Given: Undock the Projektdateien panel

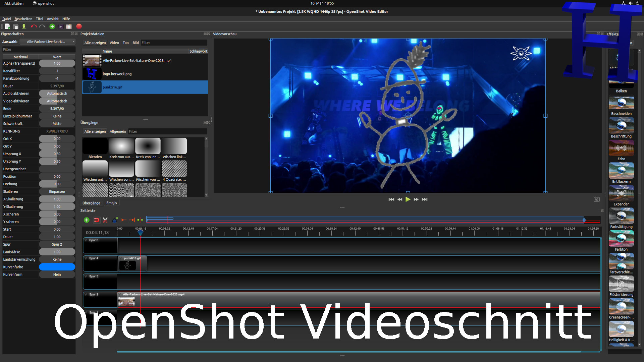Looking at the screenshot, I should tap(205, 34).
